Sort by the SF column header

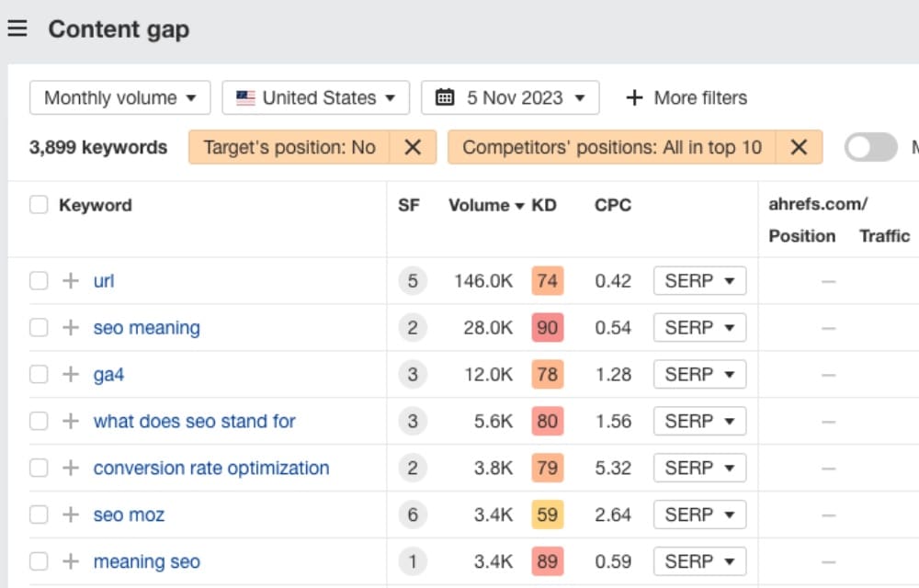[x=409, y=205]
